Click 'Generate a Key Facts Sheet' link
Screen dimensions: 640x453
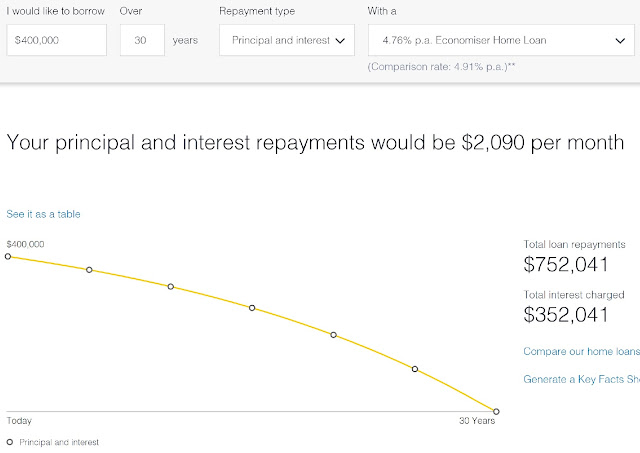(581, 379)
